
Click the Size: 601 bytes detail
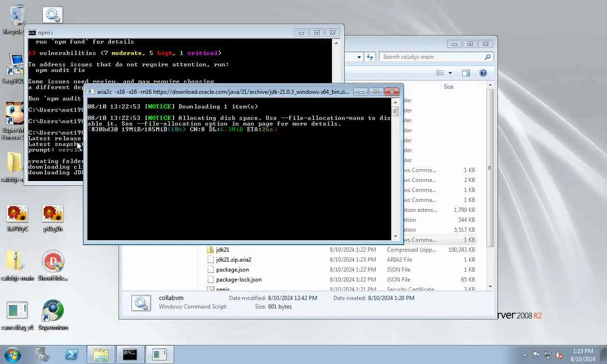273,307
